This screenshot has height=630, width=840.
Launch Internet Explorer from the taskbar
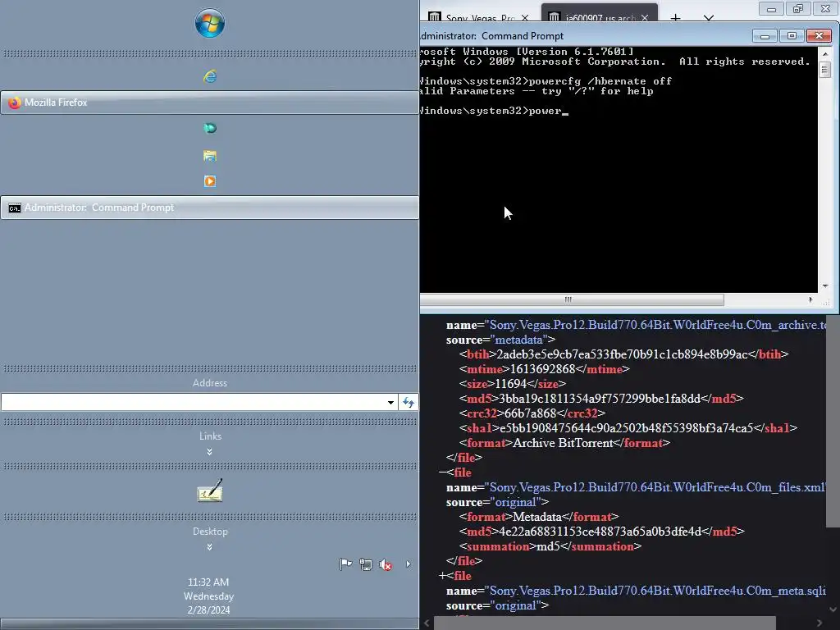pos(209,76)
